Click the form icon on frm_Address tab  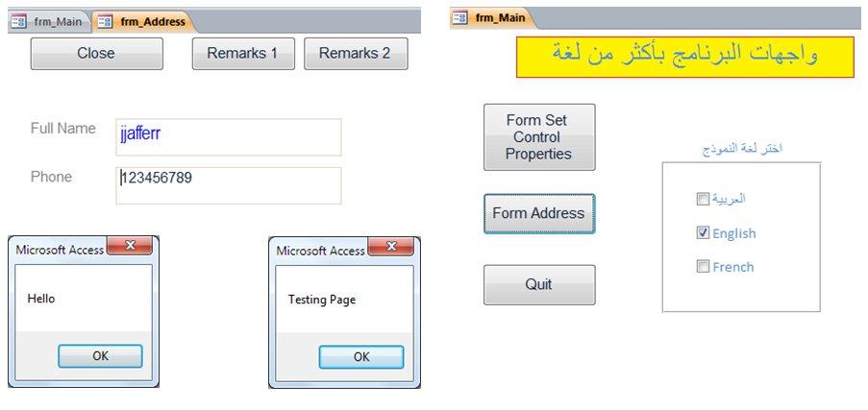tap(105, 21)
